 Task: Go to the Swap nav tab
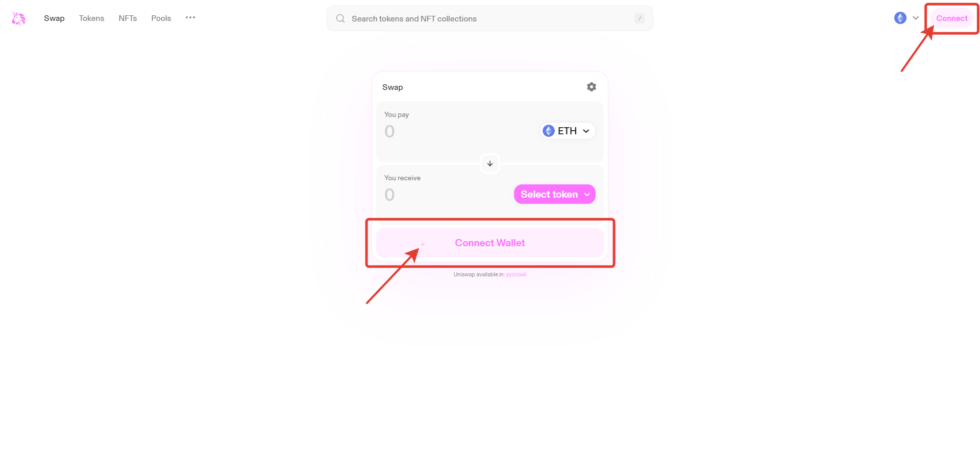click(54, 18)
